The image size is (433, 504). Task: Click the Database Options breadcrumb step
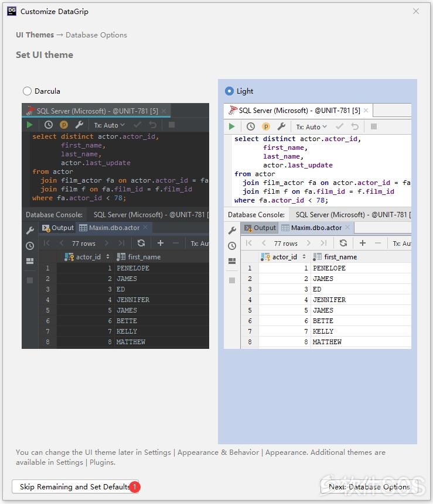96,35
